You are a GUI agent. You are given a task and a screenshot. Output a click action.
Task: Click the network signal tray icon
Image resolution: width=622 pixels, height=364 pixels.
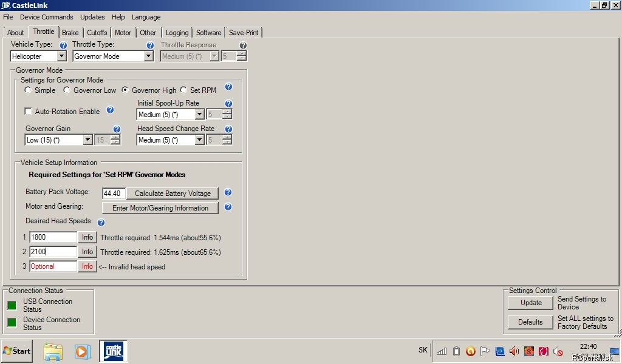[442, 351]
